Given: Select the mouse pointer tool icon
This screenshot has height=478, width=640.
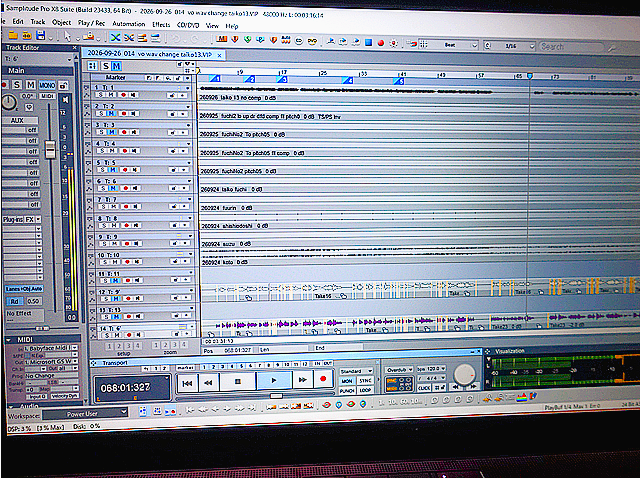Looking at the screenshot, I should [x=68, y=37].
